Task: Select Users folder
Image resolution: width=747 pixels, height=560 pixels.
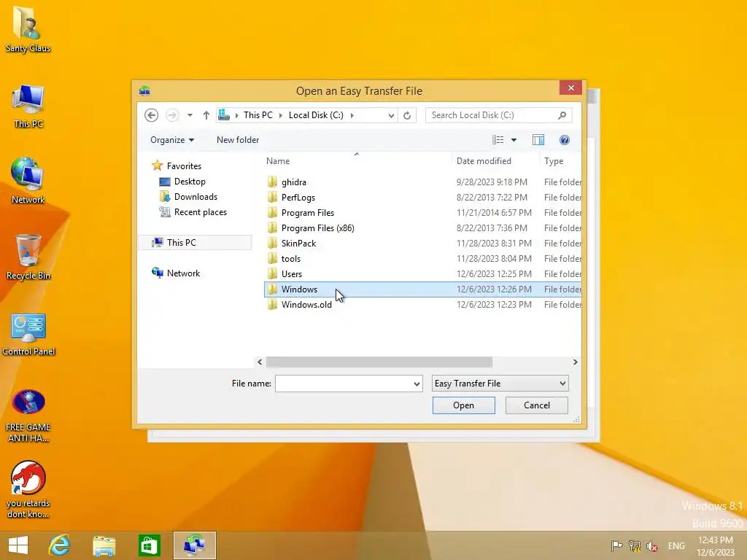Action: tap(292, 274)
